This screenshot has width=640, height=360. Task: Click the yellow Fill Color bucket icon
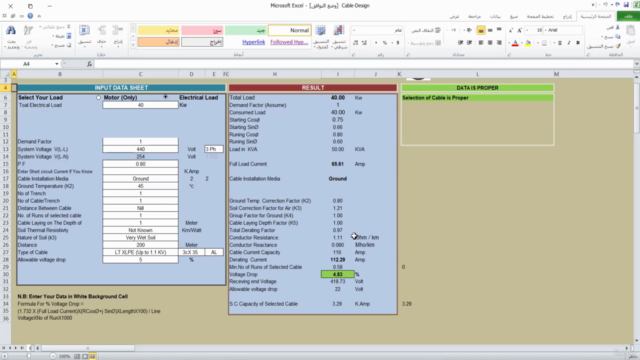tap(528, 43)
